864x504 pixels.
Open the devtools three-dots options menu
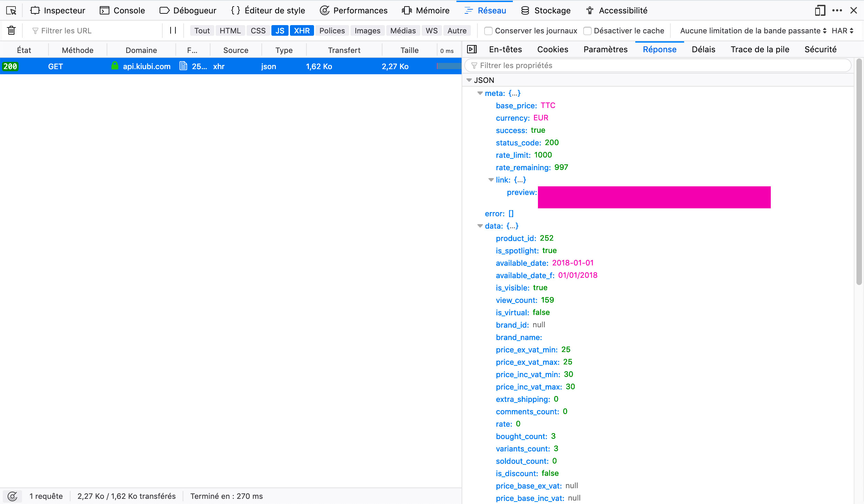837,11
